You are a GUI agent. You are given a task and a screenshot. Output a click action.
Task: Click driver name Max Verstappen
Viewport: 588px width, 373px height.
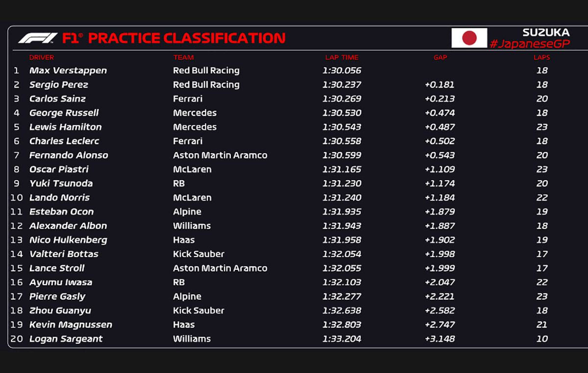[68, 70]
